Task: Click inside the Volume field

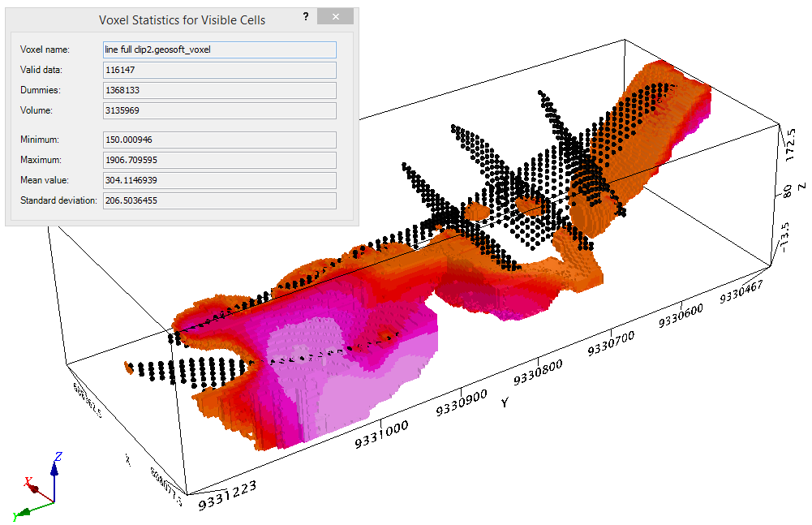Action: tap(220, 110)
